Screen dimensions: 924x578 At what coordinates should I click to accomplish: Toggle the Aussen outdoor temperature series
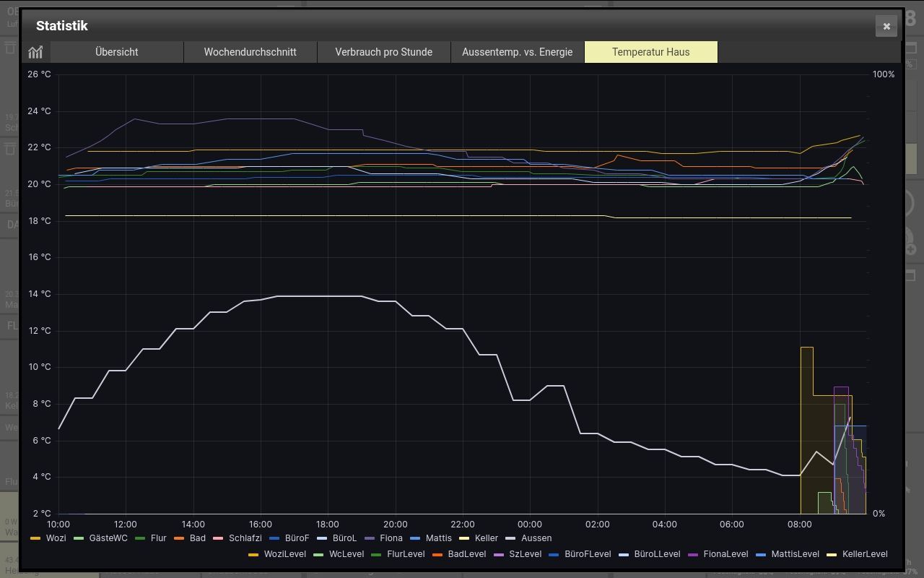tap(529, 538)
